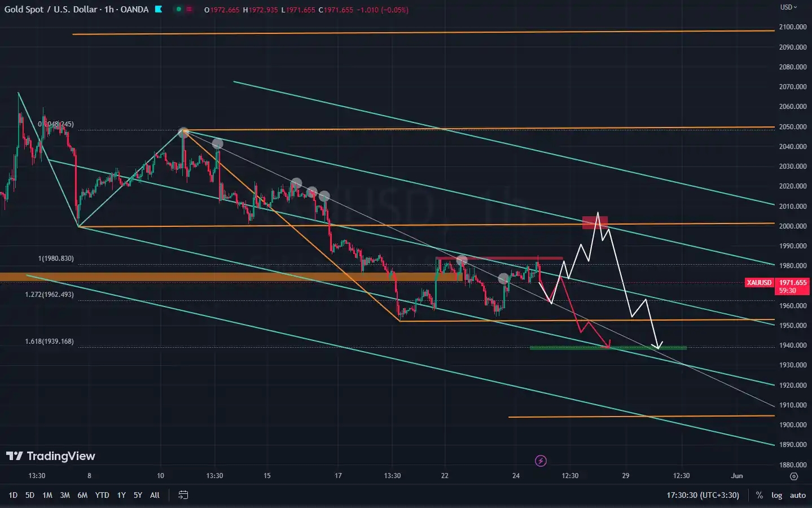Click the -1.010 (-0.05%) change value
Image resolution: width=812 pixels, height=508 pixels.
[x=382, y=10]
